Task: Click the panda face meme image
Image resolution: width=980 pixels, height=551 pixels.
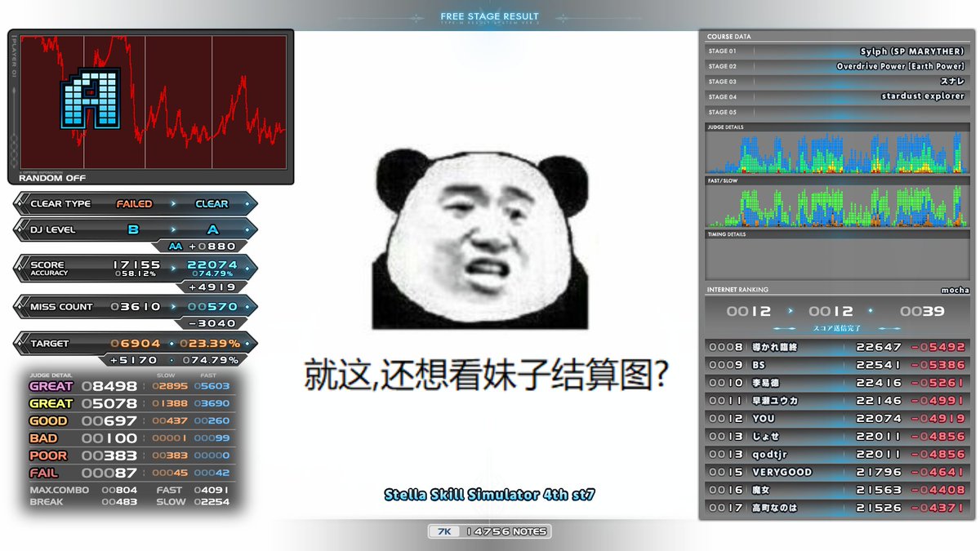Action: tap(480, 239)
